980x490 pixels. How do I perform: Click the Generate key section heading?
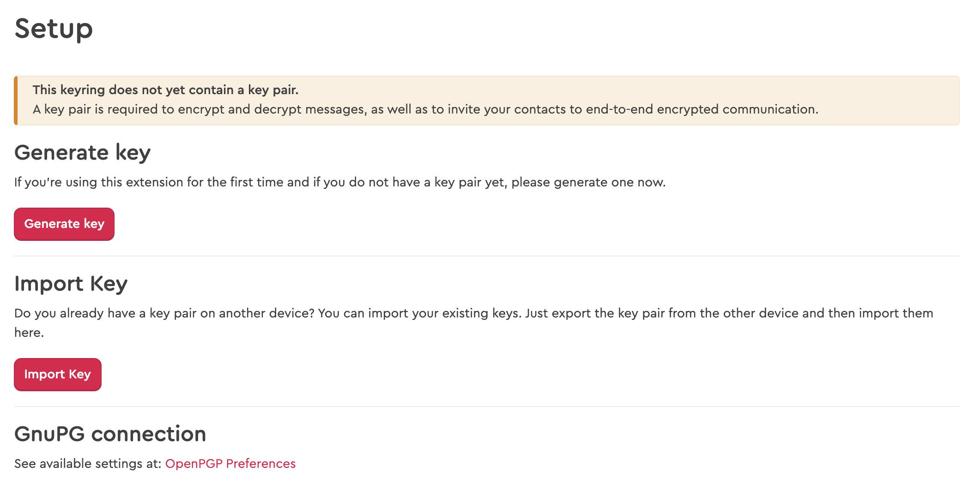point(82,153)
